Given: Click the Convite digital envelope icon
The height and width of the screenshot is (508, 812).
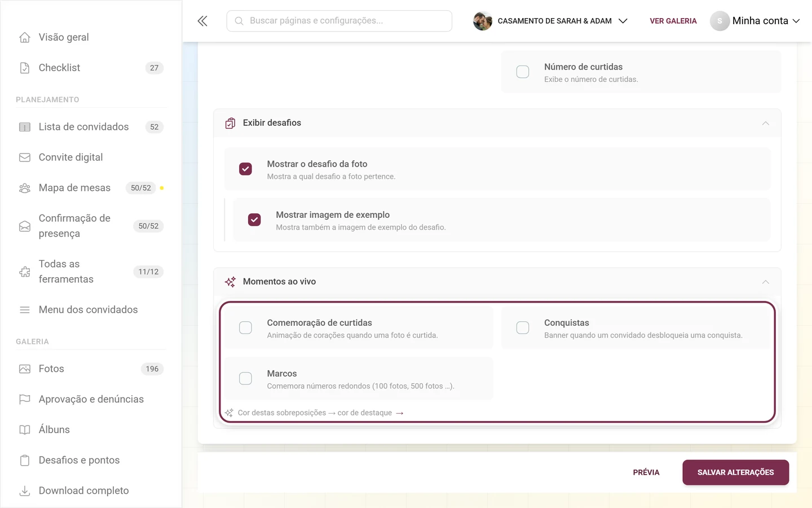Looking at the screenshot, I should point(25,157).
